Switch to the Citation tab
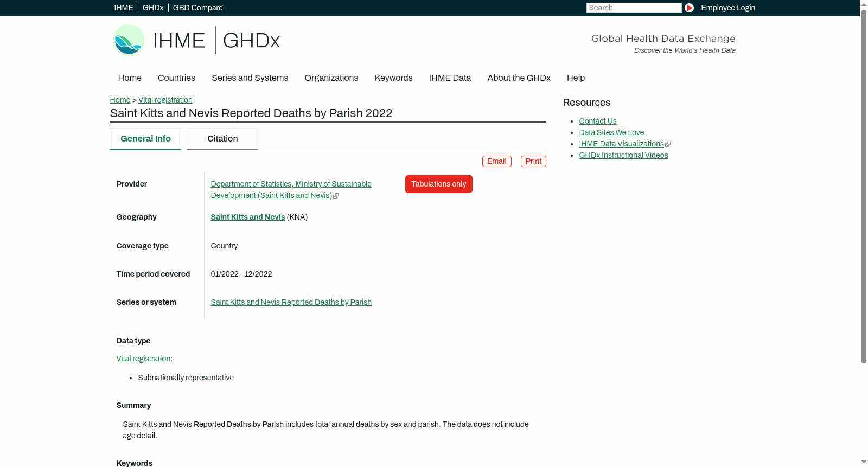Viewport: 868px width, 467px height. tap(222, 139)
